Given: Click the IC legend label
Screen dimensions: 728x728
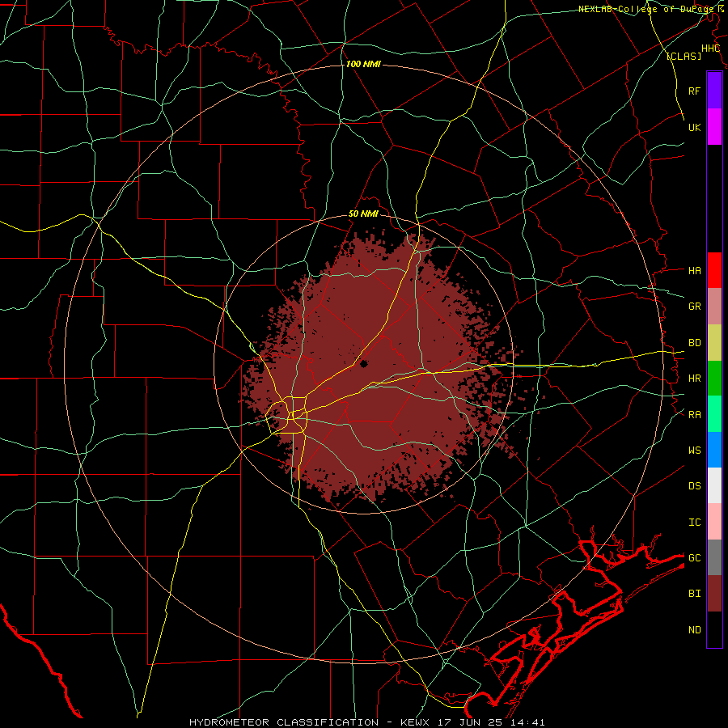Looking at the screenshot, I should coord(694,522).
